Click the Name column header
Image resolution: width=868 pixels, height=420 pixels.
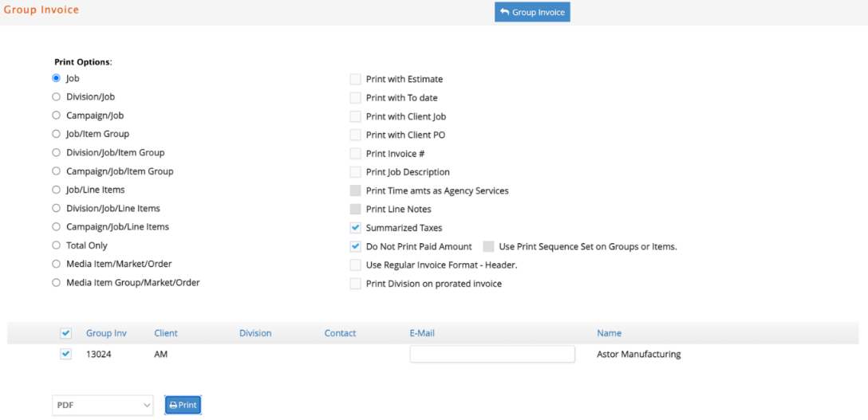pyautogui.click(x=609, y=333)
